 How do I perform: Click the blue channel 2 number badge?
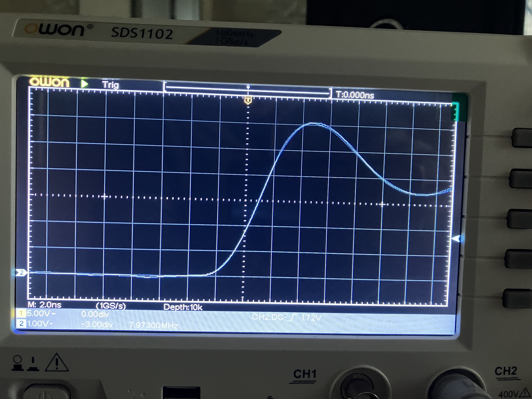[x=21, y=323]
